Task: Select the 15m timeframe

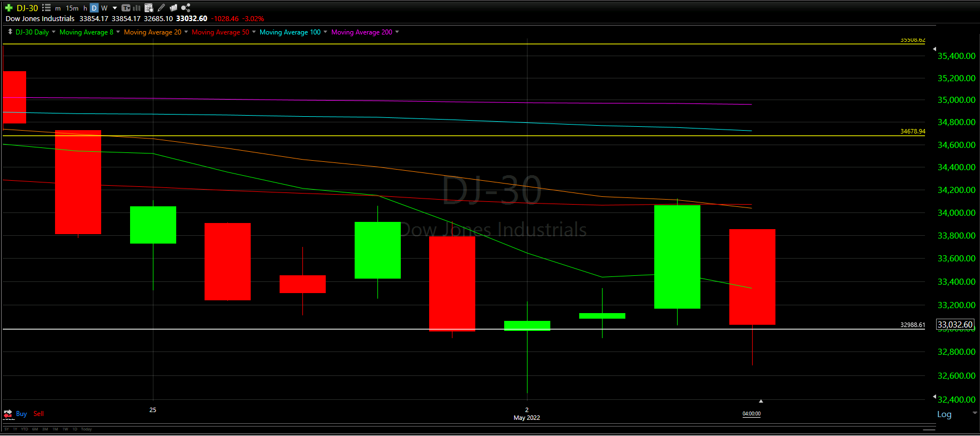Action: 72,8
